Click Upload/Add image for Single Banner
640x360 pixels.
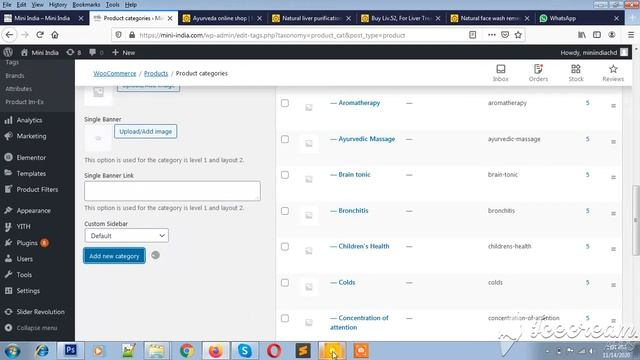click(x=146, y=131)
